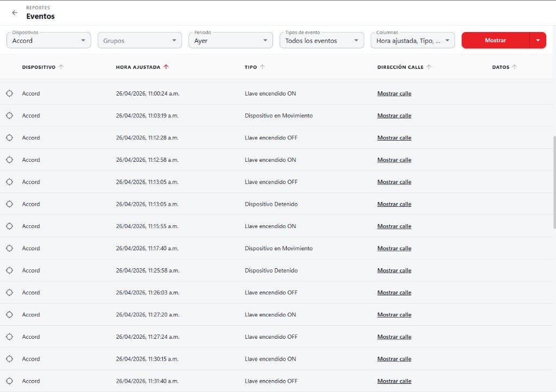Viewport: 556px width, 392px height.
Task: Sort by Dispositivo column arrow
Action: coord(61,67)
